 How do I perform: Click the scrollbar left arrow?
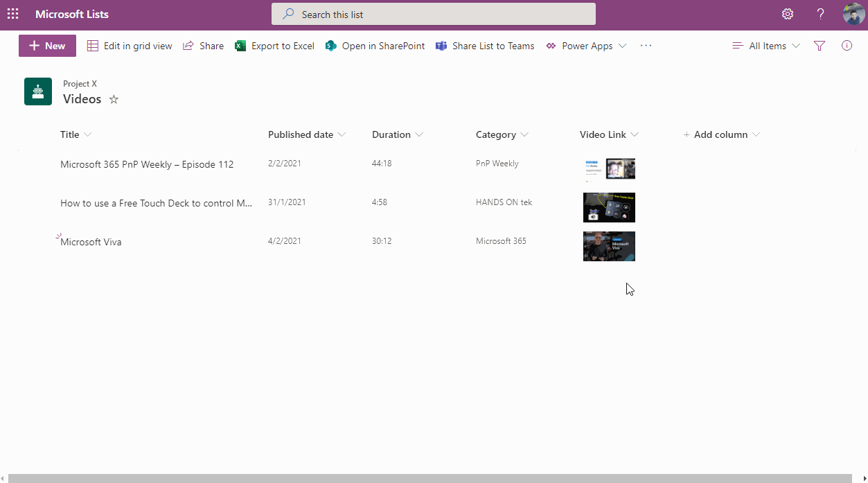(3, 478)
